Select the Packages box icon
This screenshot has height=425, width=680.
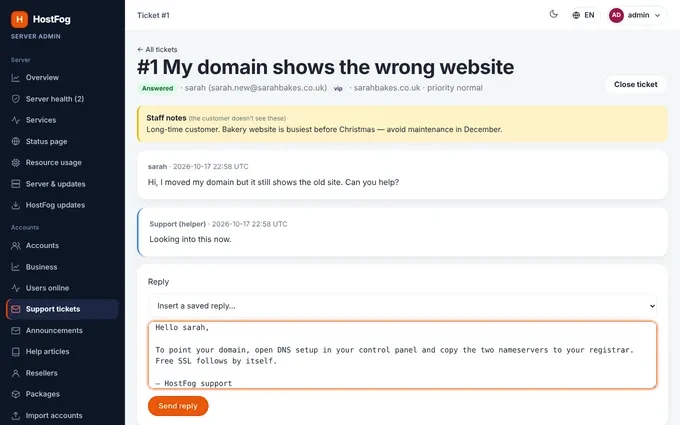(16, 394)
